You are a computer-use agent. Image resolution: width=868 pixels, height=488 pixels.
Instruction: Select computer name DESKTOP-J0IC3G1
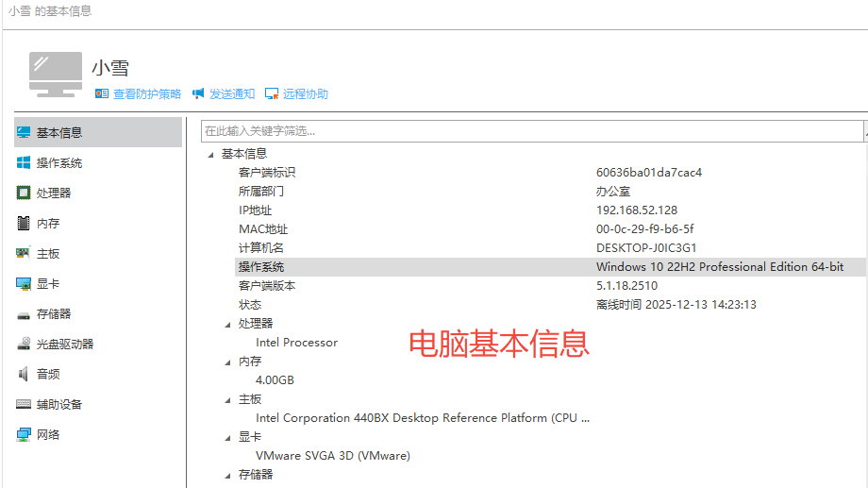(x=646, y=247)
